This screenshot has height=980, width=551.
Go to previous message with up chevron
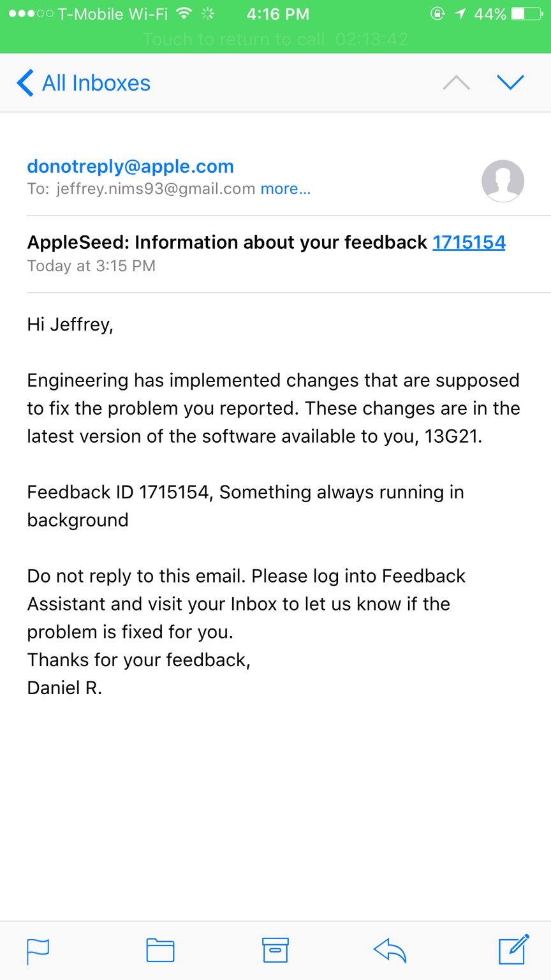click(456, 83)
